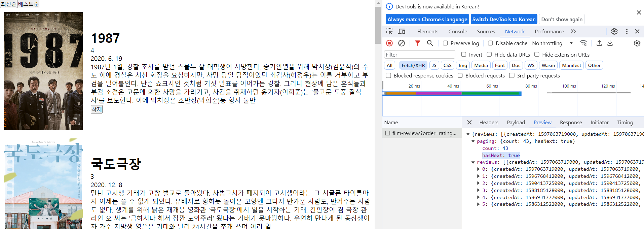
Task: Check Hide data URLs
Action: (489, 54)
